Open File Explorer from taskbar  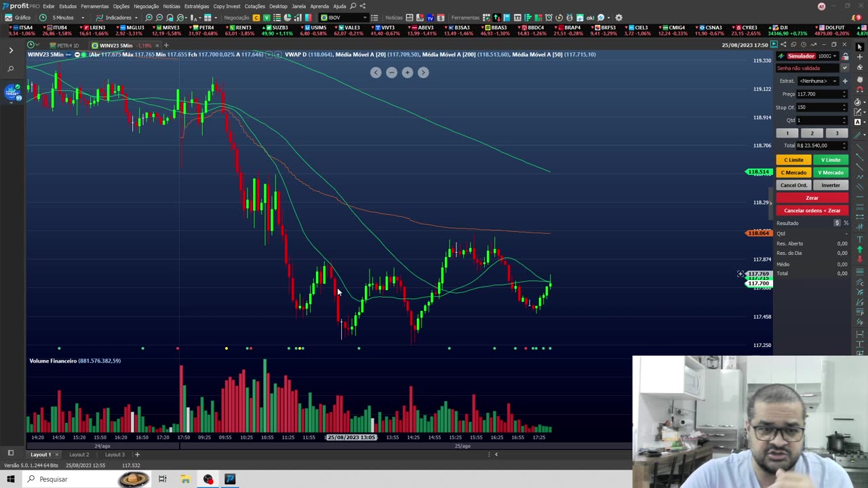coord(185,479)
